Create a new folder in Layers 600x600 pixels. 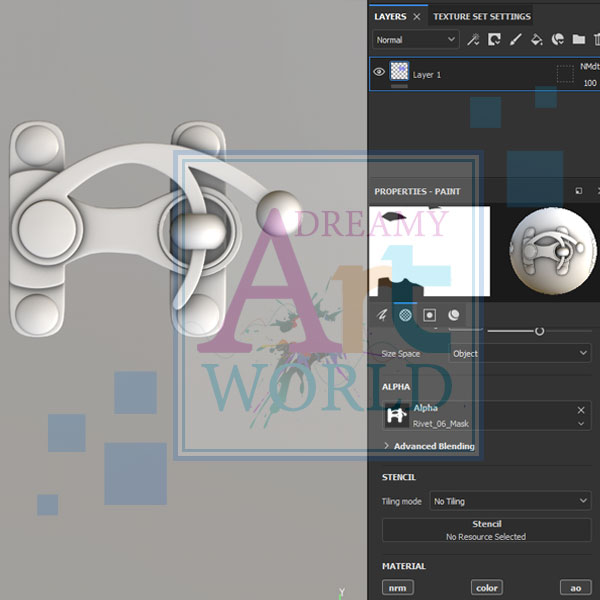click(x=578, y=40)
